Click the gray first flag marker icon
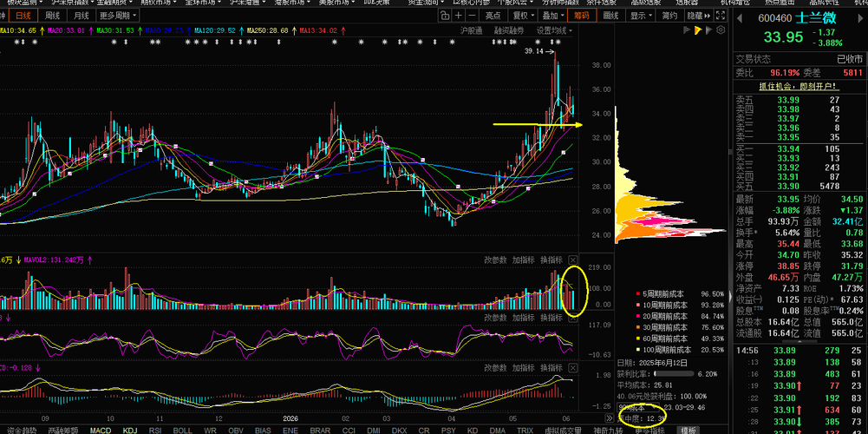The height and width of the screenshot is (434, 868). pyautogui.click(x=688, y=30)
